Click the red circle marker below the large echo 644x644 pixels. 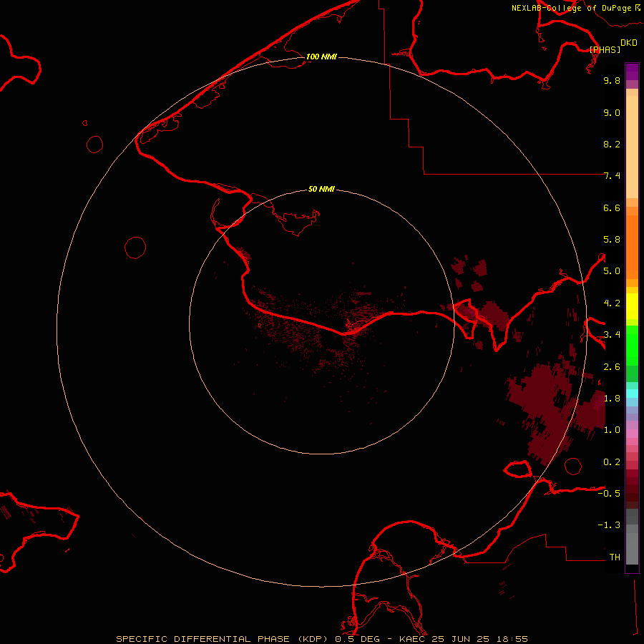tap(573, 466)
